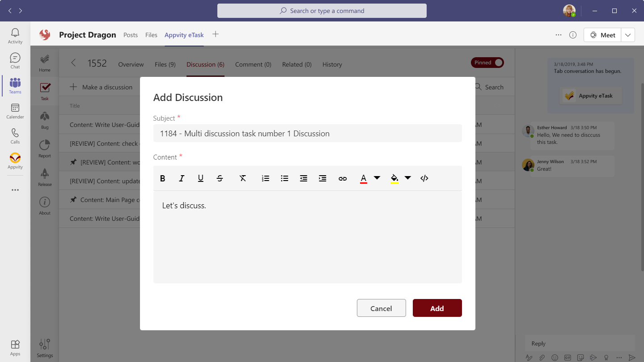Toggle code view in the editor toolbar
Image resolution: width=644 pixels, height=362 pixels.
coord(424,178)
